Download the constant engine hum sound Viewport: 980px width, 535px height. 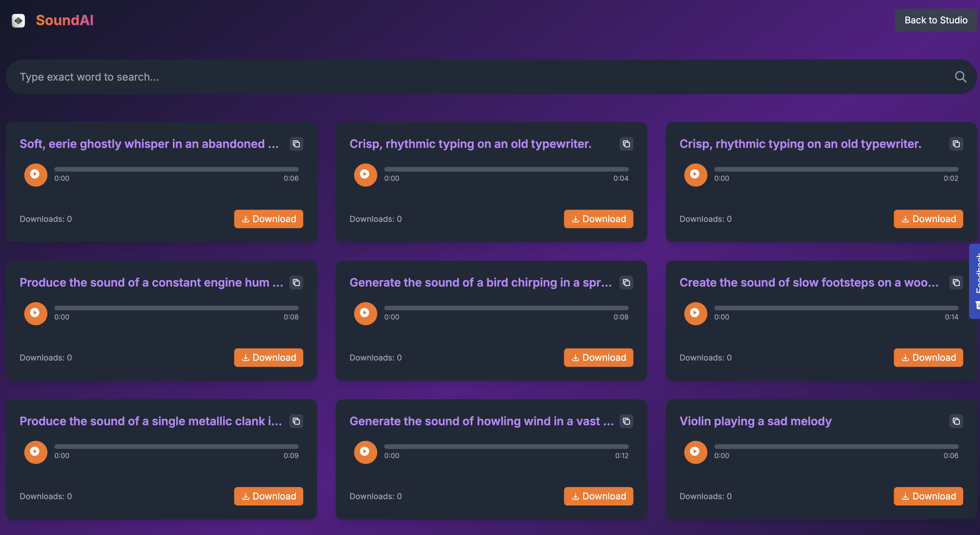268,357
